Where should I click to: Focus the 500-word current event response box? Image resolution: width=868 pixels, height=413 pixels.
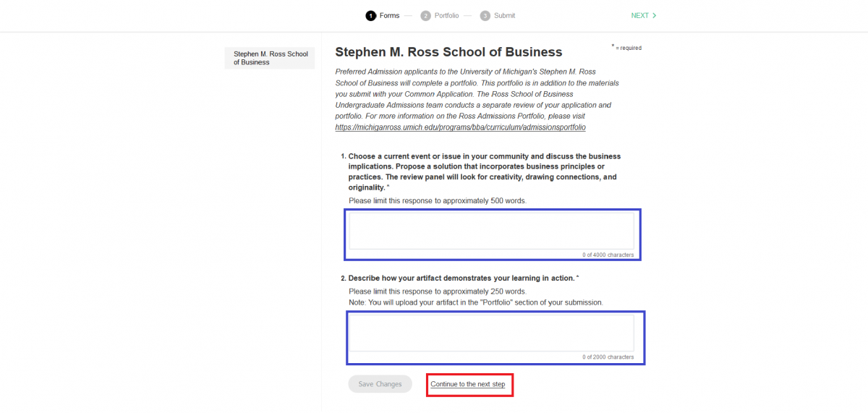tap(491, 230)
